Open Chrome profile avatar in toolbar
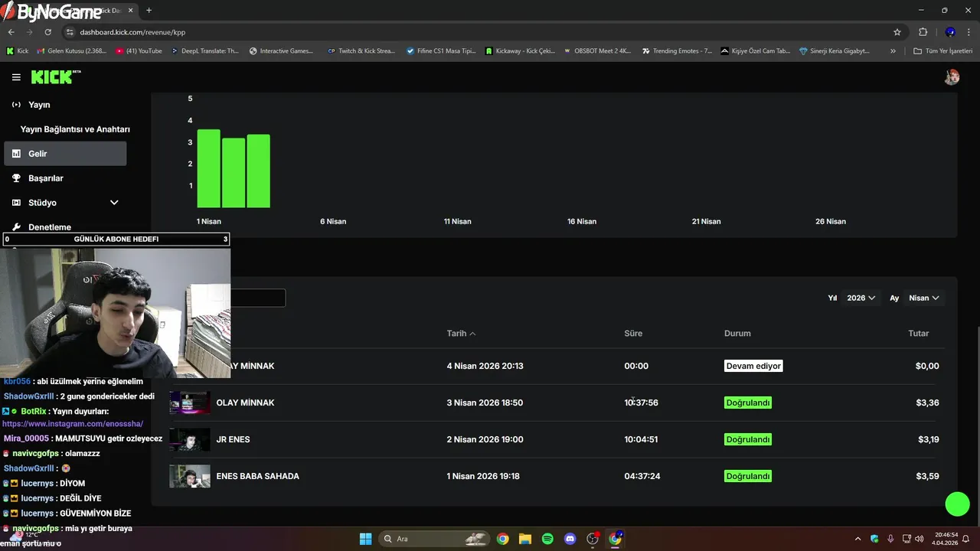The height and width of the screenshot is (551, 980). 950,32
